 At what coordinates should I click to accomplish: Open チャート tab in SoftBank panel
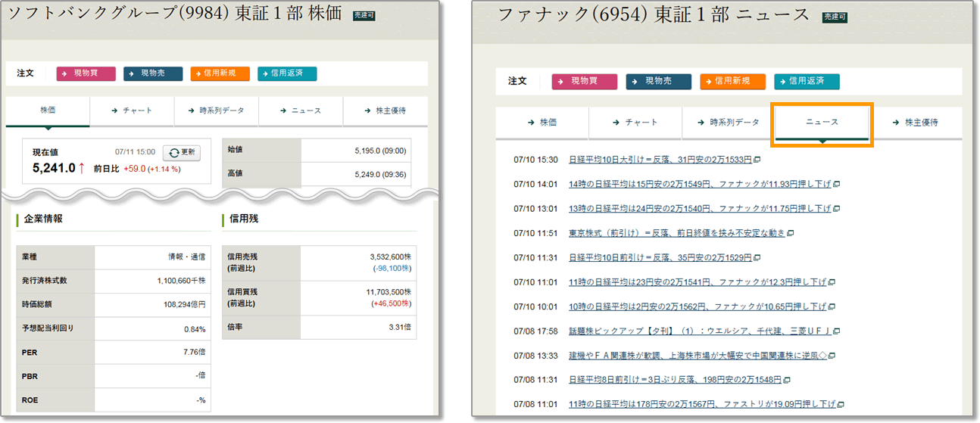click(x=132, y=110)
